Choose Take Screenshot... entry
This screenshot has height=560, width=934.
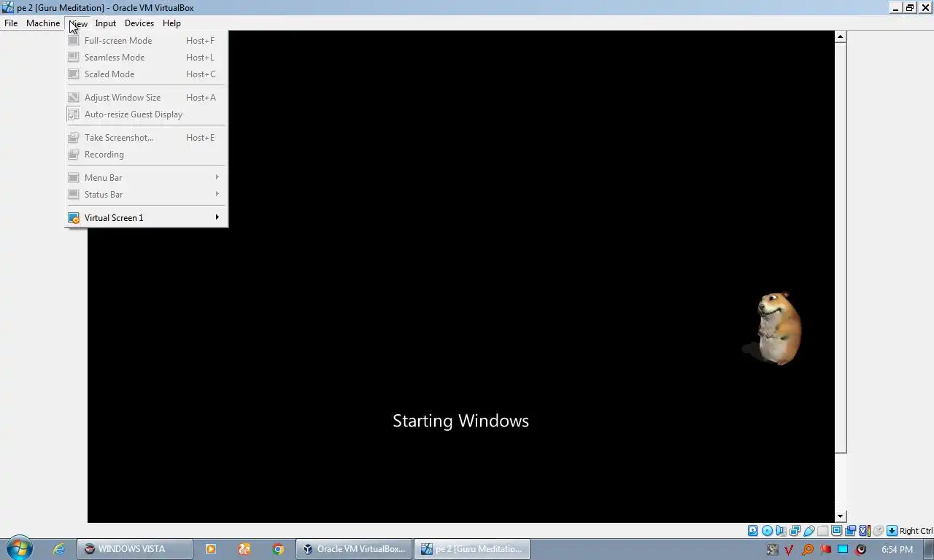click(147, 138)
